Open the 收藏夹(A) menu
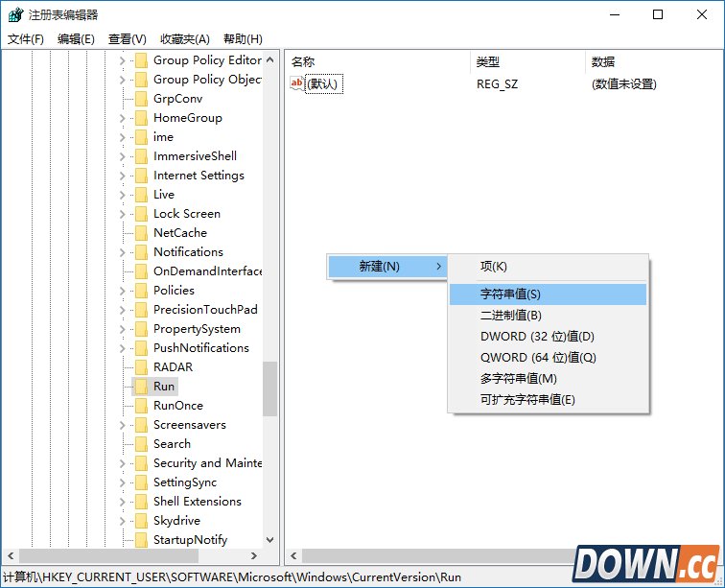725x588 pixels. click(x=185, y=39)
